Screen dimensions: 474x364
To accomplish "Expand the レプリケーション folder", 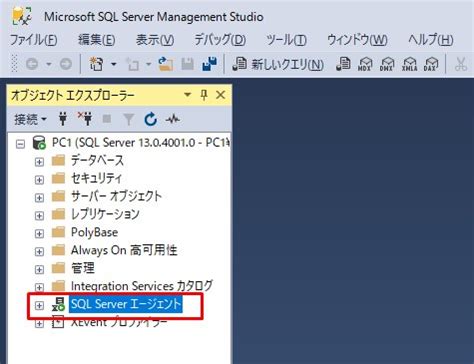I will [39, 216].
